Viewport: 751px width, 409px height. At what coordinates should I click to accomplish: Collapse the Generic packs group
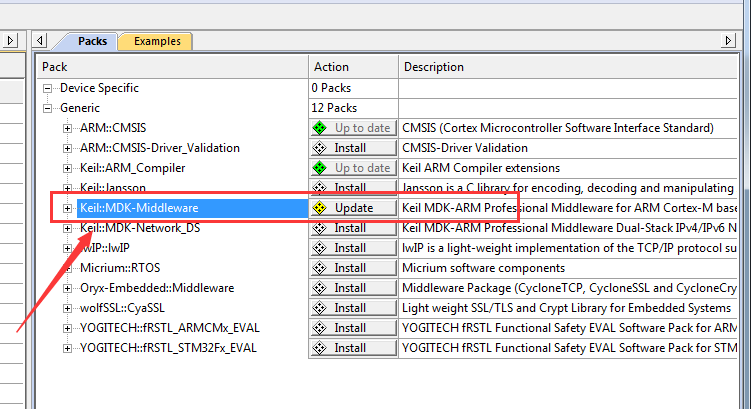[47, 108]
